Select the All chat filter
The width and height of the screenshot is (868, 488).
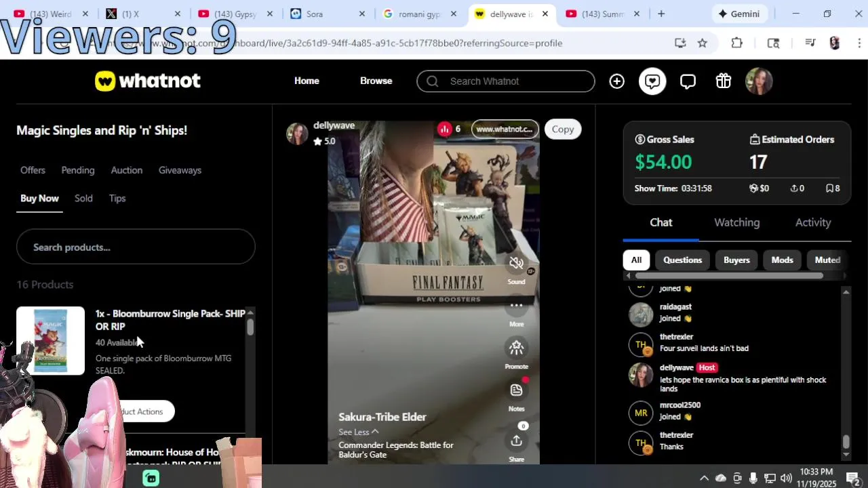[636, 260]
